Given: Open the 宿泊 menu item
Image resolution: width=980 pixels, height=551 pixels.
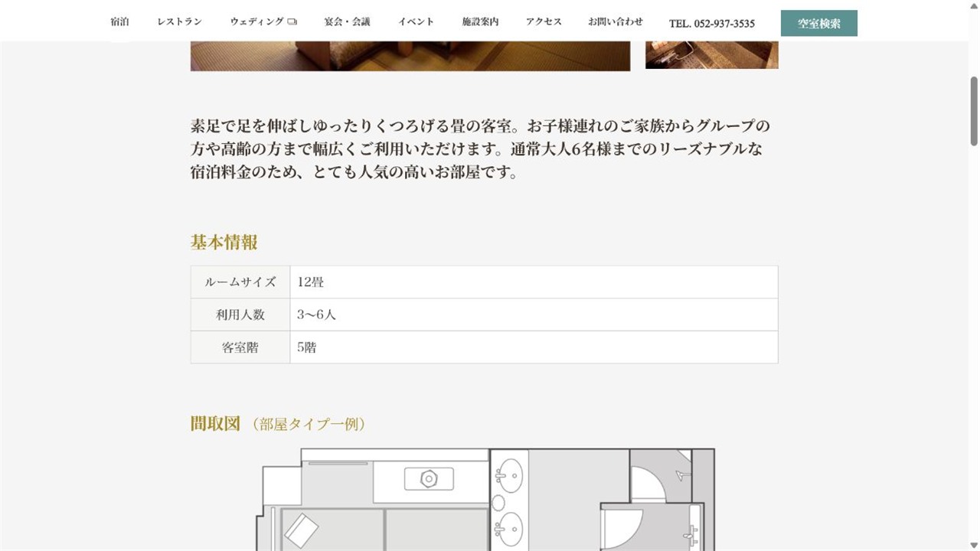Looking at the screenshot, I should pos(119,22).
